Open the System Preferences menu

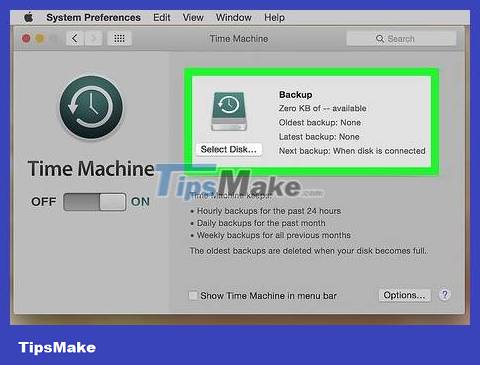pos(93,17)
